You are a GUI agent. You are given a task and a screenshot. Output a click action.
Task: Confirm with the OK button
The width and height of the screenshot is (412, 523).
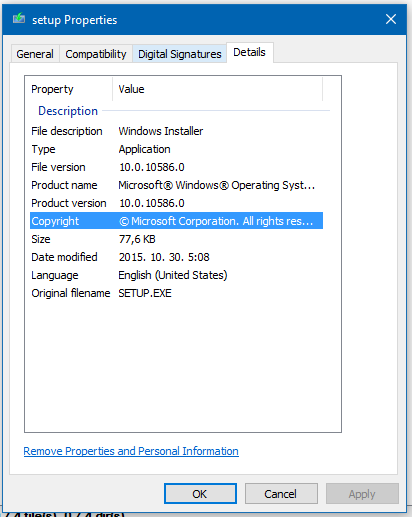[200, 494]
